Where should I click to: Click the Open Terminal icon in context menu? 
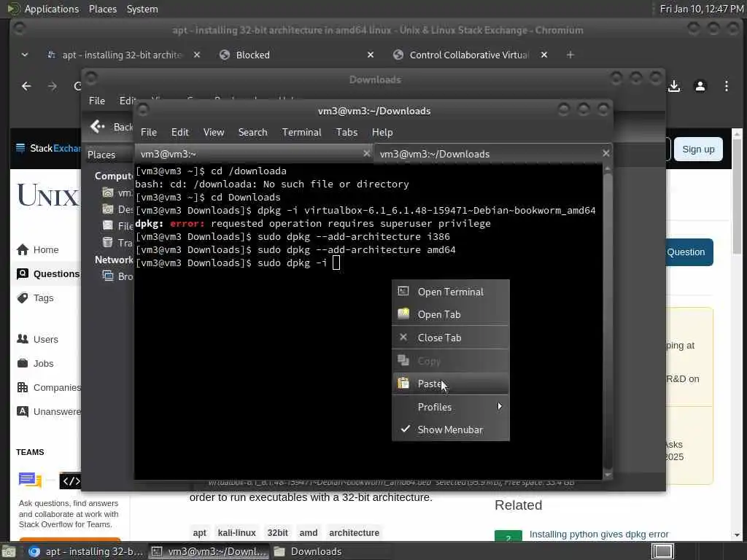click(403, 291)
